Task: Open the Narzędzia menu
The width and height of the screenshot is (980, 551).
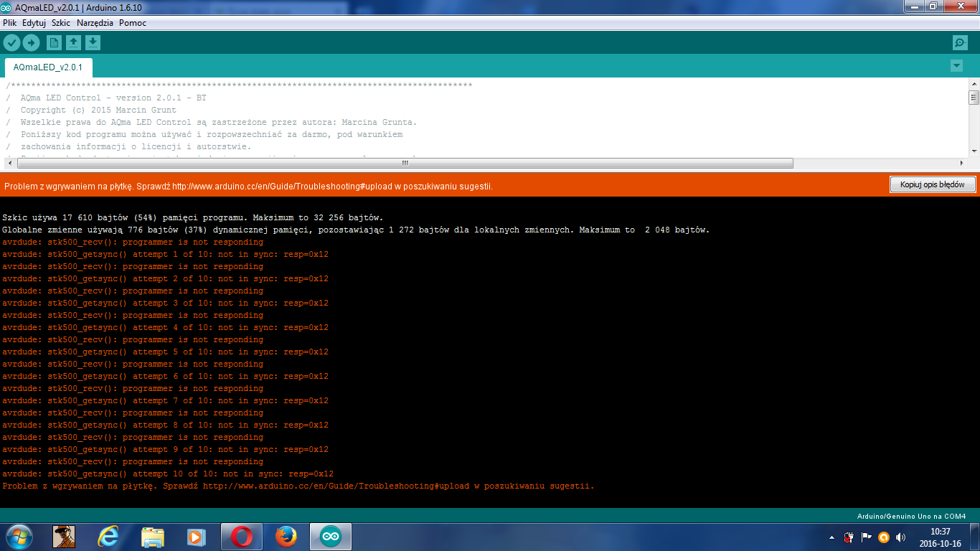Action: click(x=95, y=23)
